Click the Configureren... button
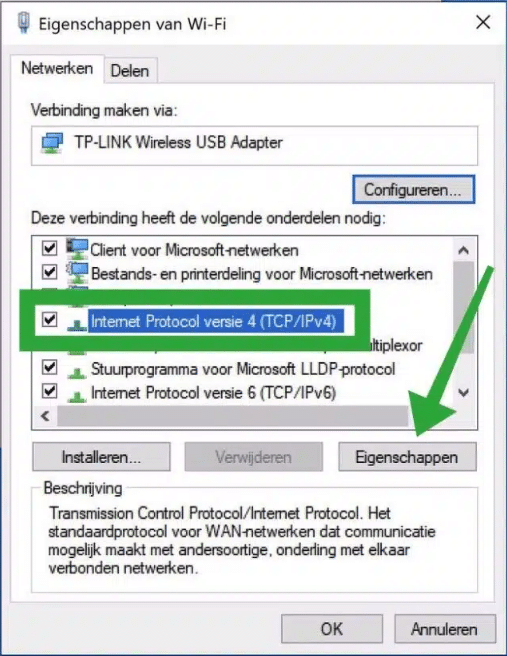Screen dimensions: 507x656 pos(413,190)
